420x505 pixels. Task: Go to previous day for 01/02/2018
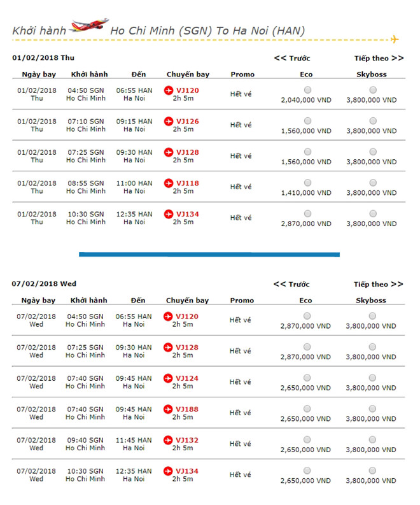(x=292, y=59)
